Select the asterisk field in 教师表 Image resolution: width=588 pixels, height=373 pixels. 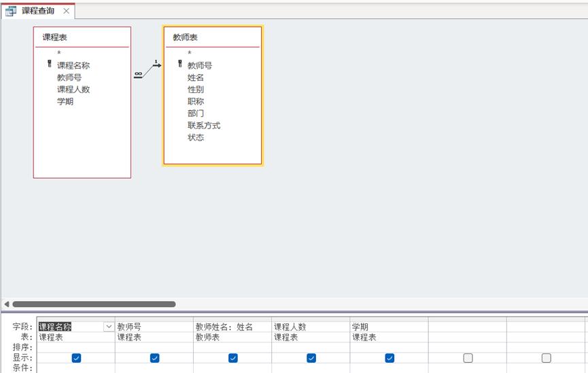point(190,53)
